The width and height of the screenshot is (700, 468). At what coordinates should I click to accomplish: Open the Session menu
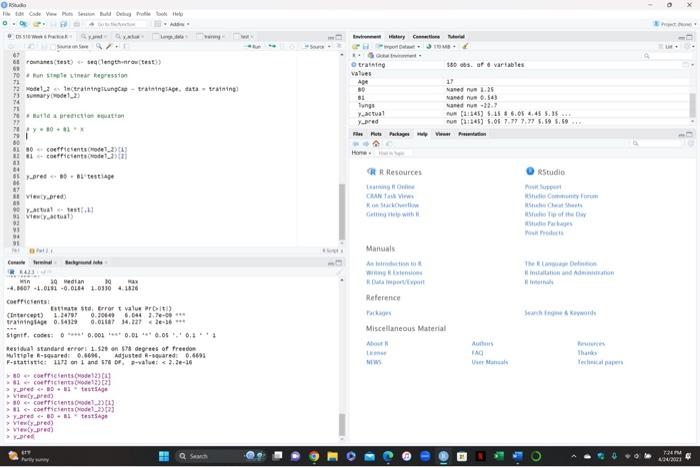[86, 14]
